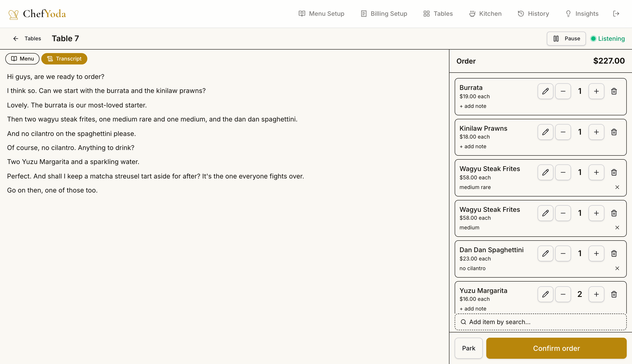
Task: Edit the Burrata item
Action: tap(546, 91)
